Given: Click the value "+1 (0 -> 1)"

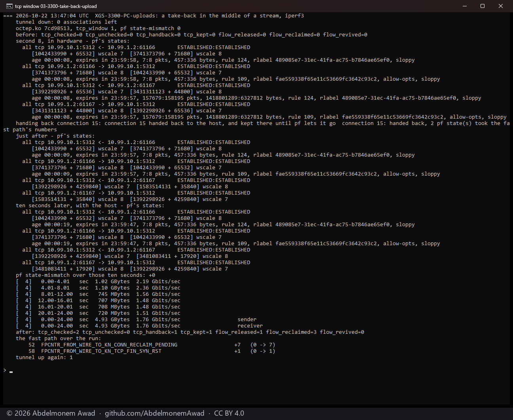Looking at the screenshot, I should pos(255,351).
